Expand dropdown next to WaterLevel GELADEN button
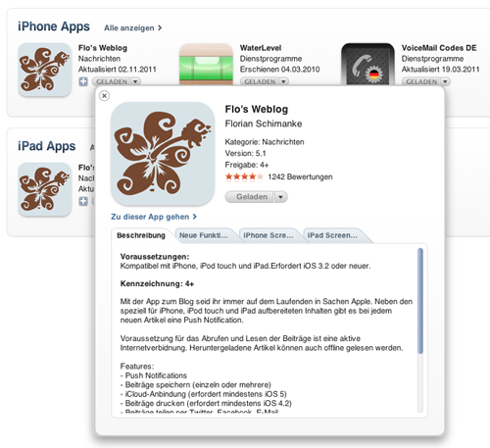490x448 pixels. (x=283, y=81)
